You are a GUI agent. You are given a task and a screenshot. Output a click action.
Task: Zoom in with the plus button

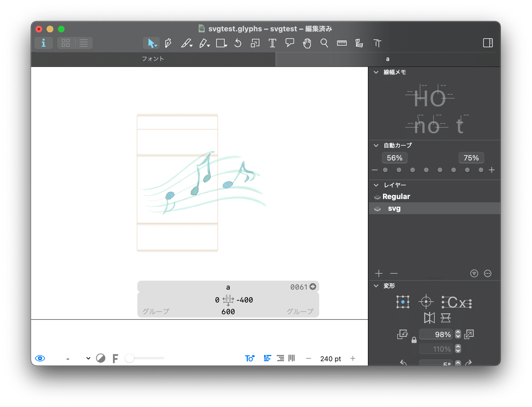pyautogui.click(x=353, y=359)
